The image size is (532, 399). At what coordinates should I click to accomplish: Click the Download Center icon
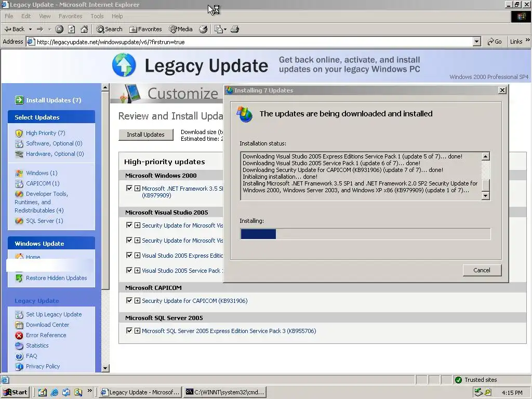click(19, 325)
